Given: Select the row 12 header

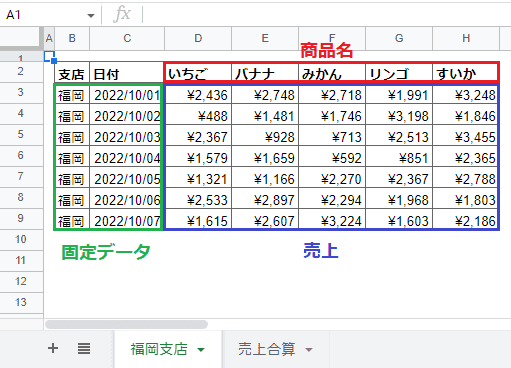Looking at the screenshot, I should 21,281.
